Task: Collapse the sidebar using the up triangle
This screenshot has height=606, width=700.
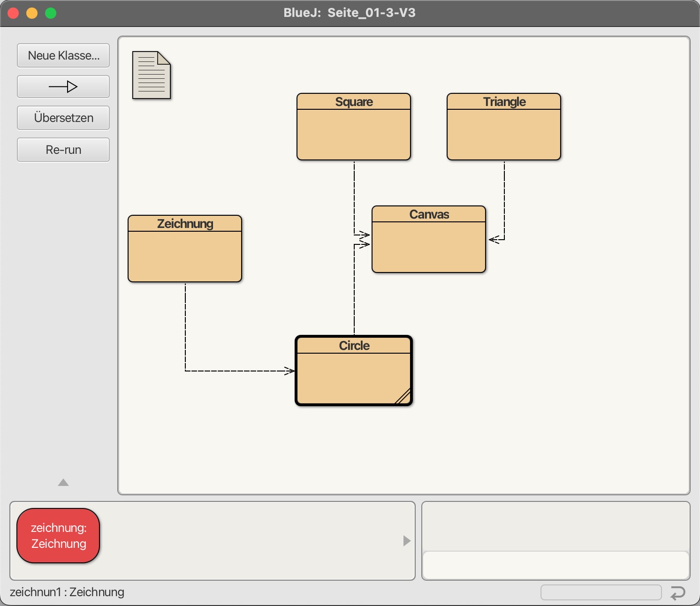Action: (63, 483)
